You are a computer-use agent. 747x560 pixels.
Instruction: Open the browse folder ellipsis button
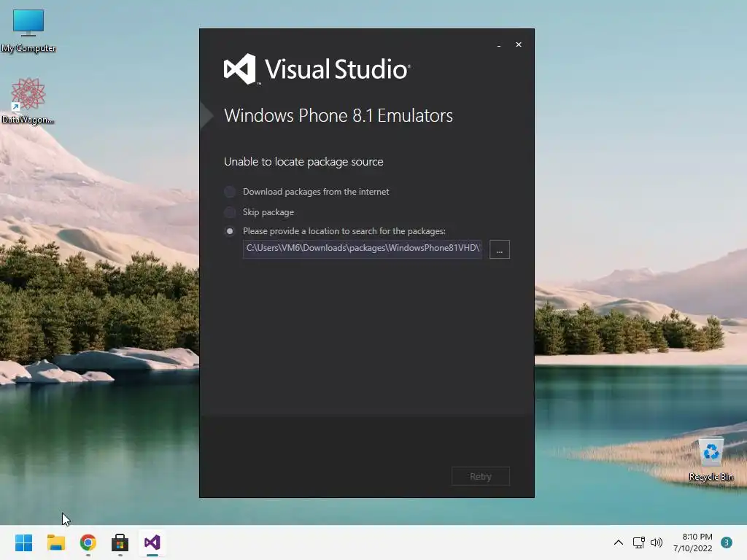click(x=499, y=249)
